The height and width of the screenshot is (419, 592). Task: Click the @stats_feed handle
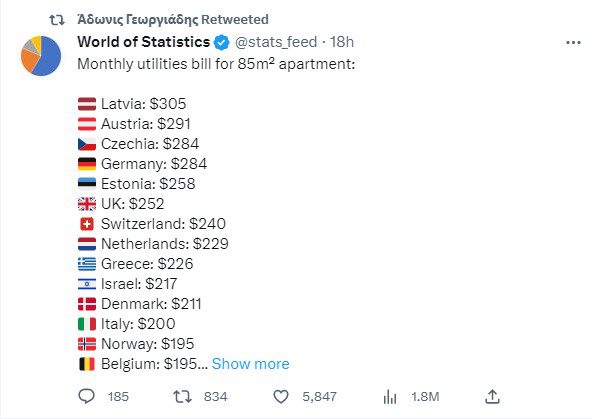tap(276, 42)
